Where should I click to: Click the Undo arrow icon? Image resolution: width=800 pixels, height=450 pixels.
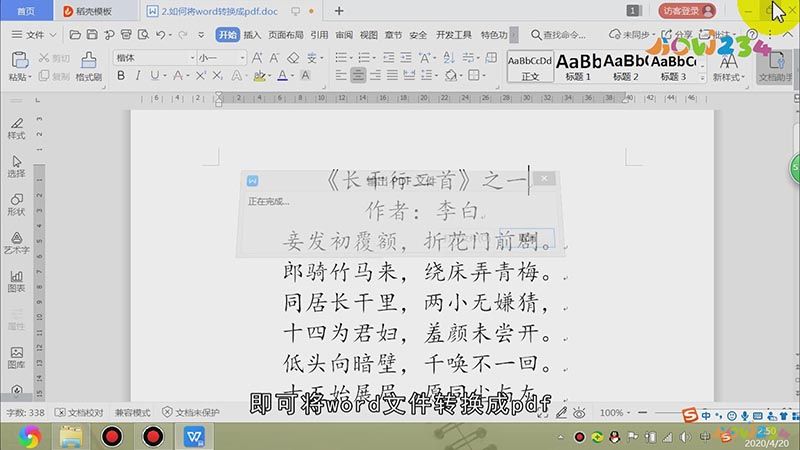161,35
